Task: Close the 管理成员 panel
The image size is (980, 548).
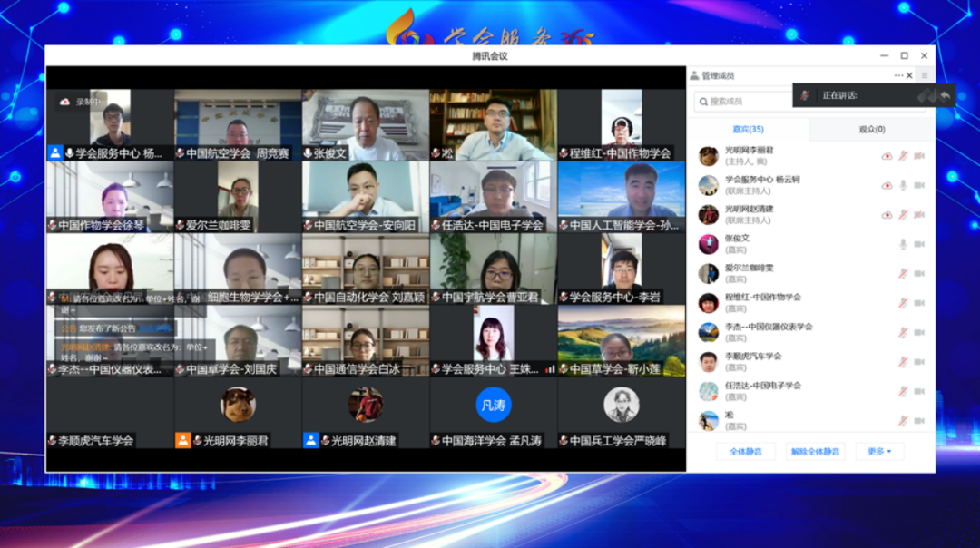Action: pyautogui.click(x=910, y=75)
